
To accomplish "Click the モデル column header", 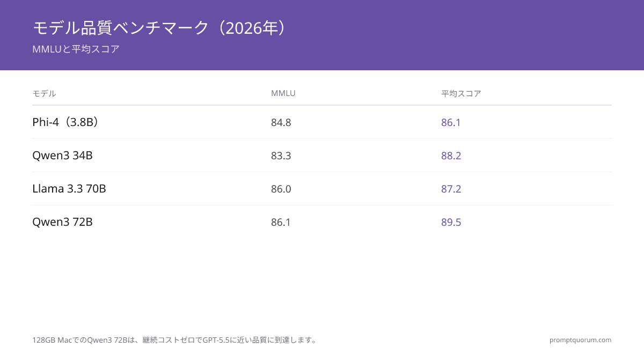I will [44, 93].
